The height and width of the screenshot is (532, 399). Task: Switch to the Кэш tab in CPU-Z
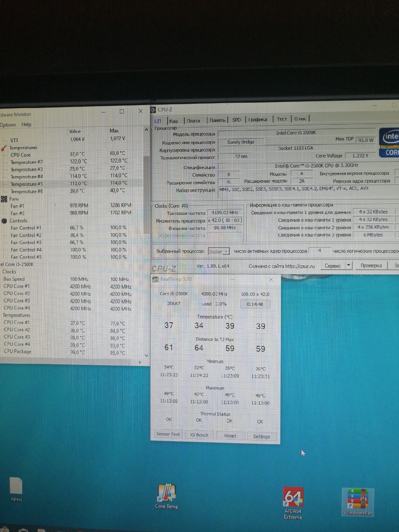coord(174,121)
